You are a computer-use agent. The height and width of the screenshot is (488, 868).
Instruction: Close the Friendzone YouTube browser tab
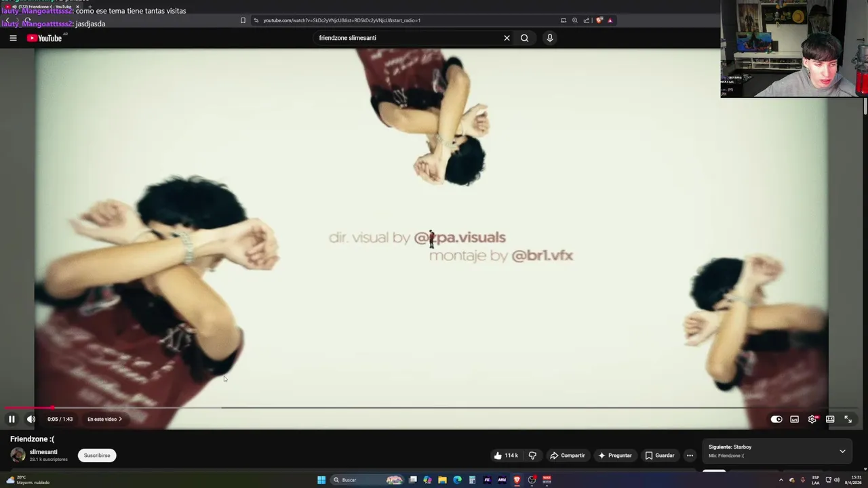[77, 7]
